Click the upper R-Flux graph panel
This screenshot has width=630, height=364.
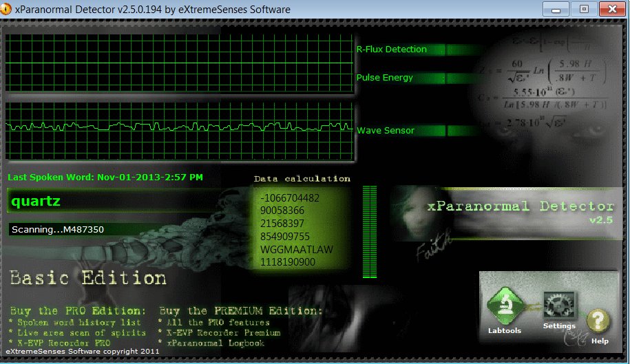[x=179, y=63]
